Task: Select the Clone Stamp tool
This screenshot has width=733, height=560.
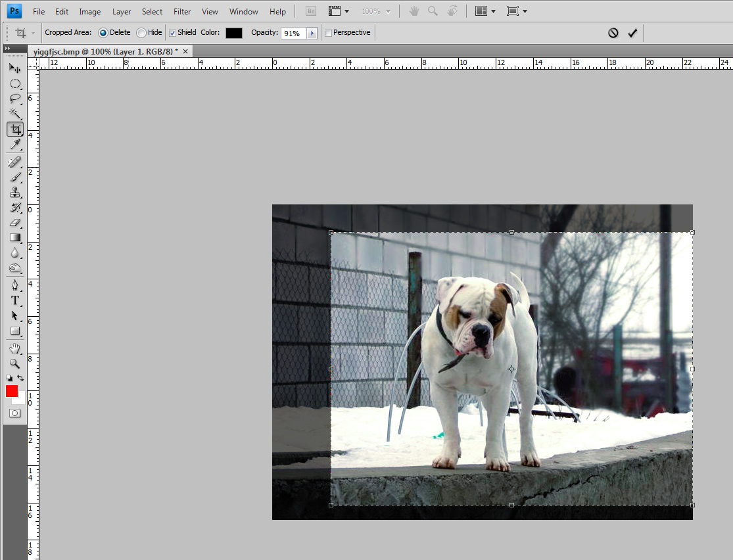Action: point(14,193)
